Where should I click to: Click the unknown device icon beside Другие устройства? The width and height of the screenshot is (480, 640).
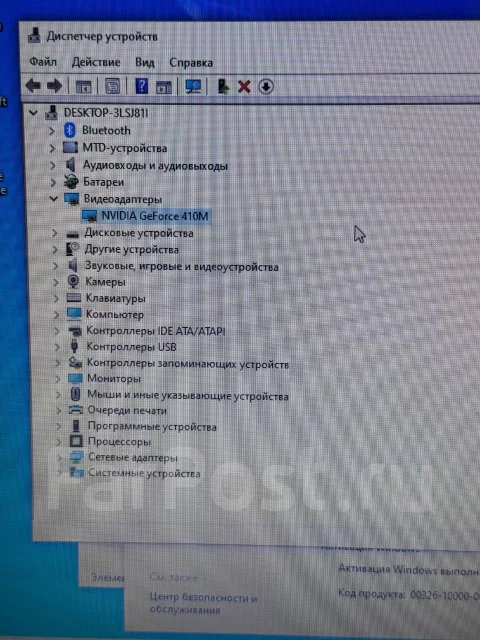(x=73, y=249)
